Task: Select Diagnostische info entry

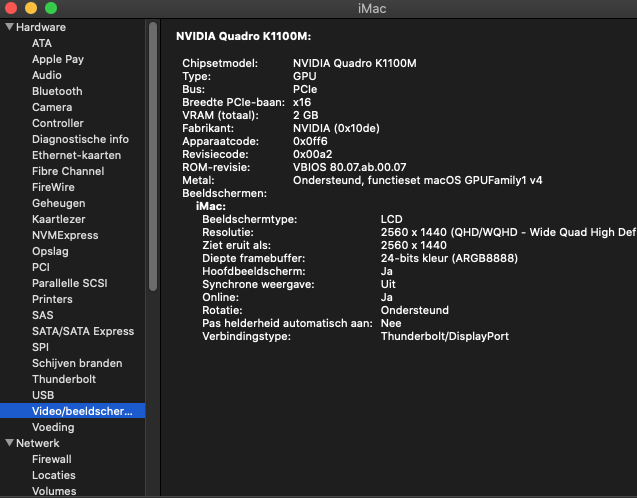Action: click(x=80, y=139)
